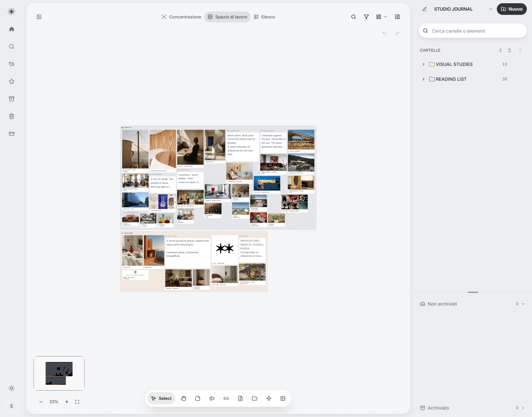Click in Cerca cartelle o elementi field
This screenshot has width=532, height=417.
point(473,31)
